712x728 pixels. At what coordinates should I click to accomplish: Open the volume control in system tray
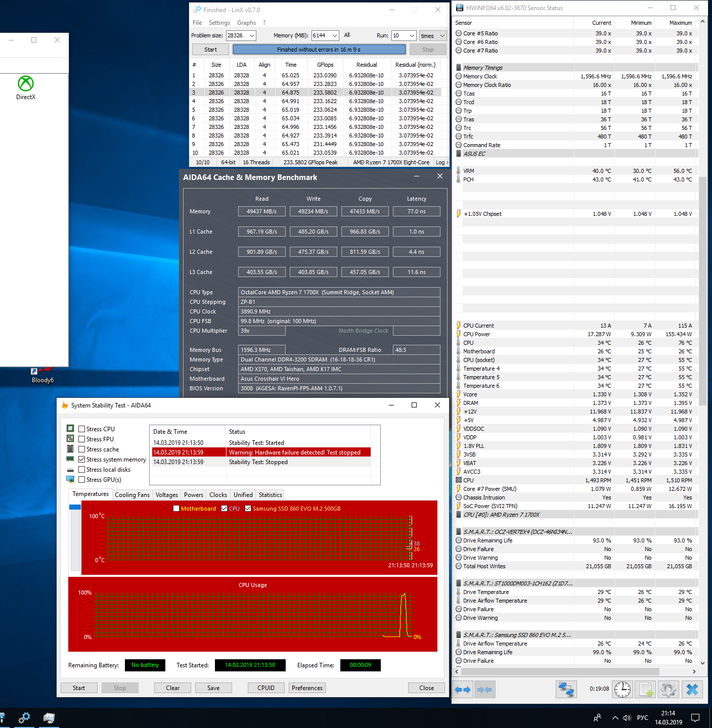tap(627, 718)
